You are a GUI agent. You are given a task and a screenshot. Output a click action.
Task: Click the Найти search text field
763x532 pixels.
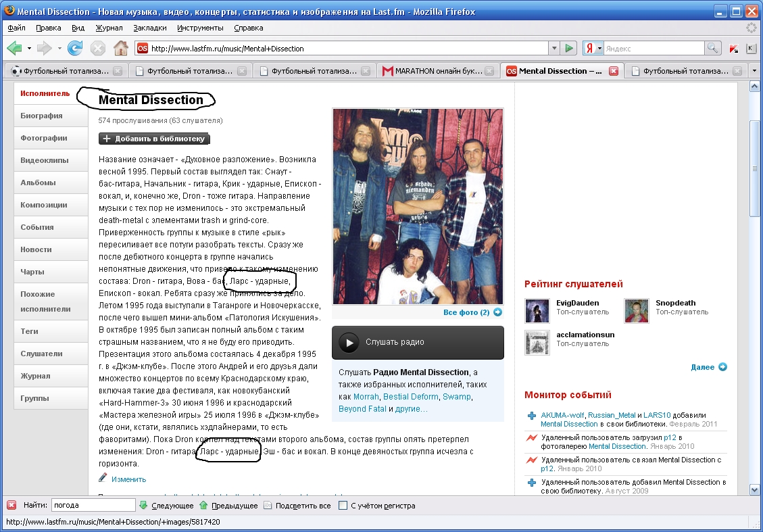click(x=93, y=505)
